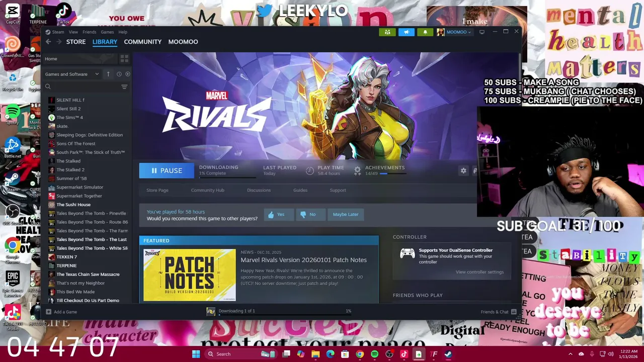Screen dimensions: 644x362
Task: Click Add a Game
Action: pyautogui.click(x=61, y=312)
